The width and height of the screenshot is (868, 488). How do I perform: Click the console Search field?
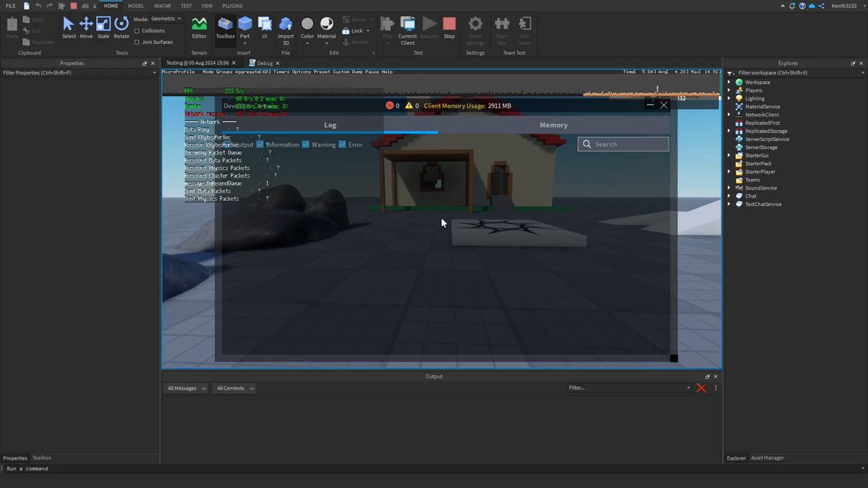point(624,144)
